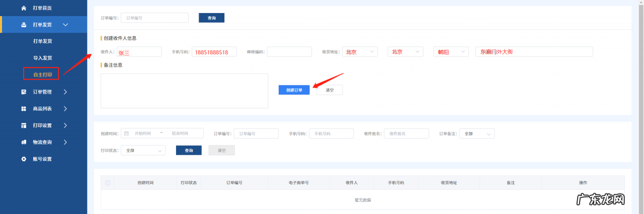Click the 结束时间 date field
Screen dimensions: 644x214
tap(180, 133)
